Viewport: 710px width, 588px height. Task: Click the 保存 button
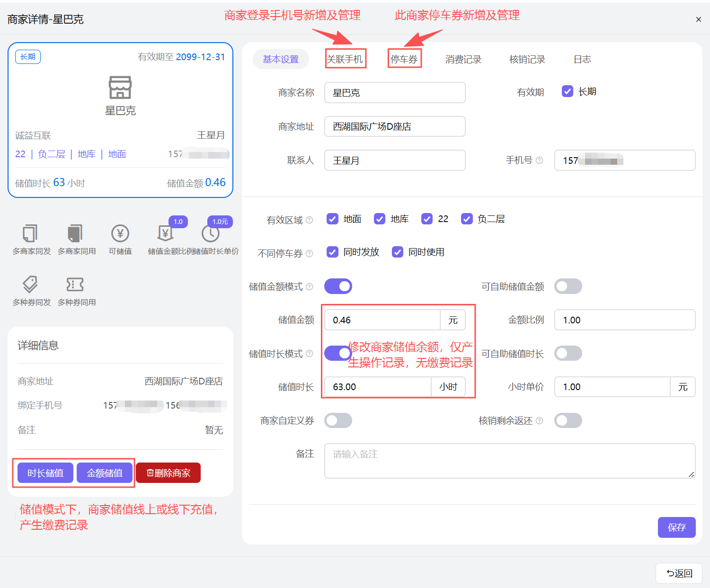click(676, 527)
